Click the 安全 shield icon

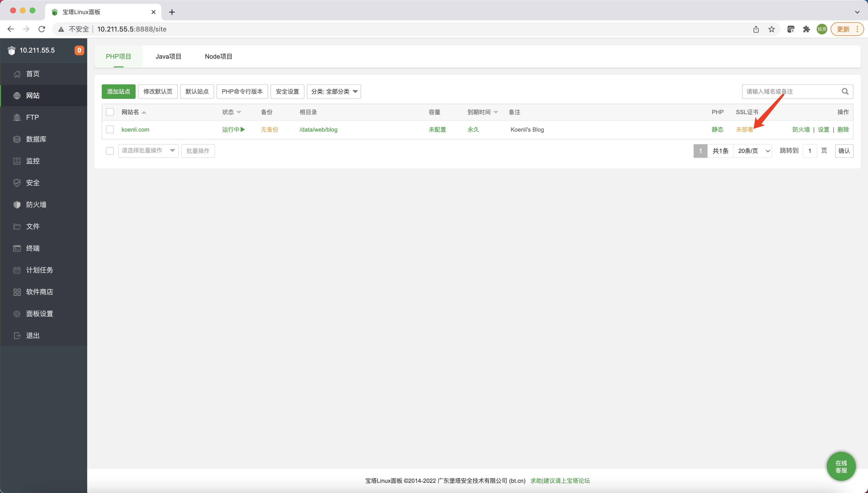tap(17, 183)
